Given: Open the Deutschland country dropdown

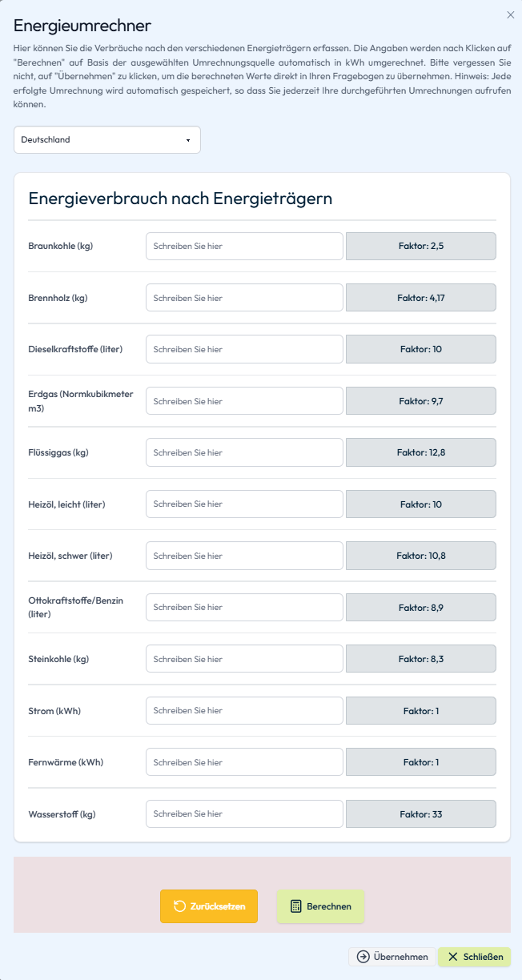Looking at the screenshot, I should coord(107,139).
